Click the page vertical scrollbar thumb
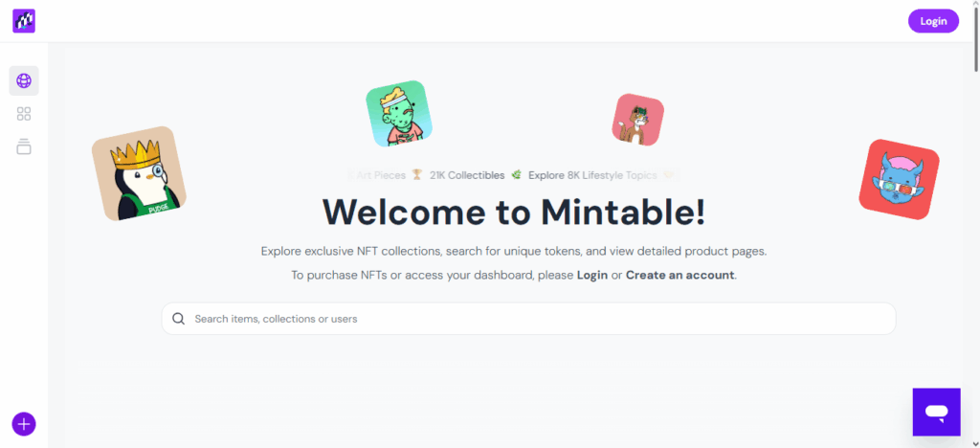980x448 pixels. coord(975,40)
